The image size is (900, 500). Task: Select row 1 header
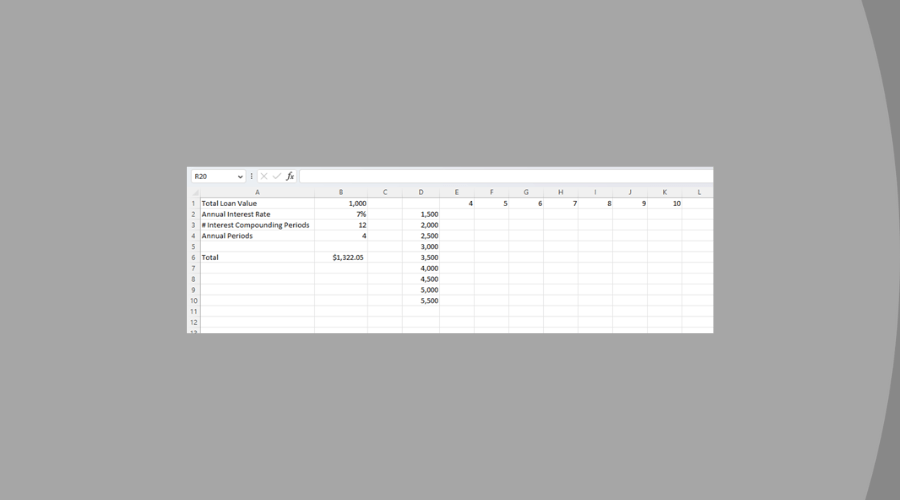(194, 203)
